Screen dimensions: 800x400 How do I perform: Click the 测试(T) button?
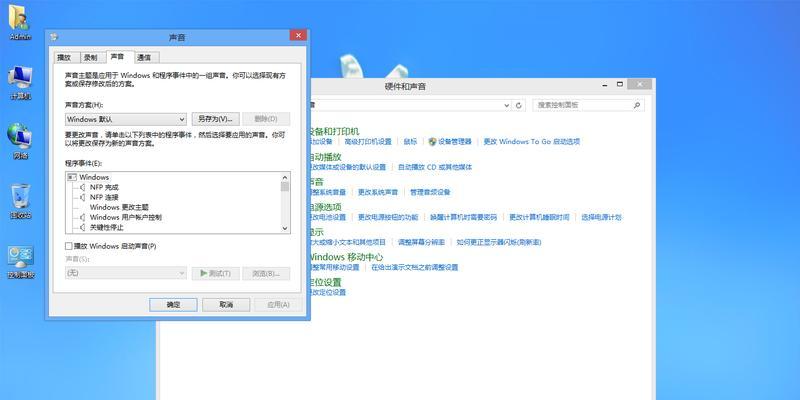pyautogui.click(x=215, y=273)
